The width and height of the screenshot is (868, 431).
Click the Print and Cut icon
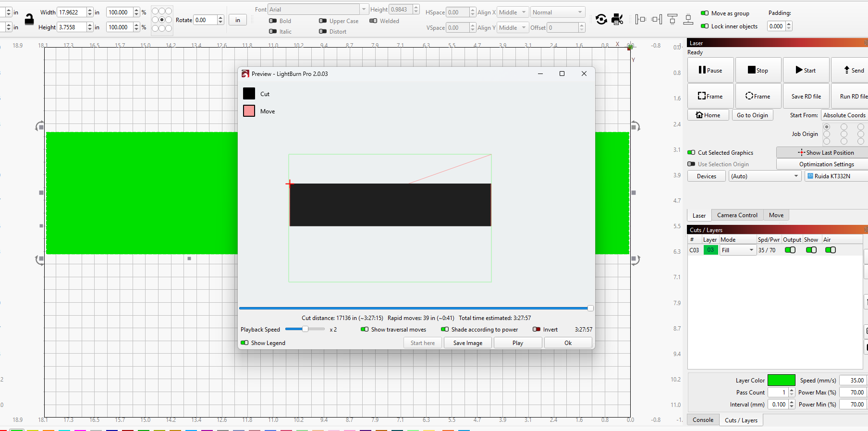[x=617, y=19]
